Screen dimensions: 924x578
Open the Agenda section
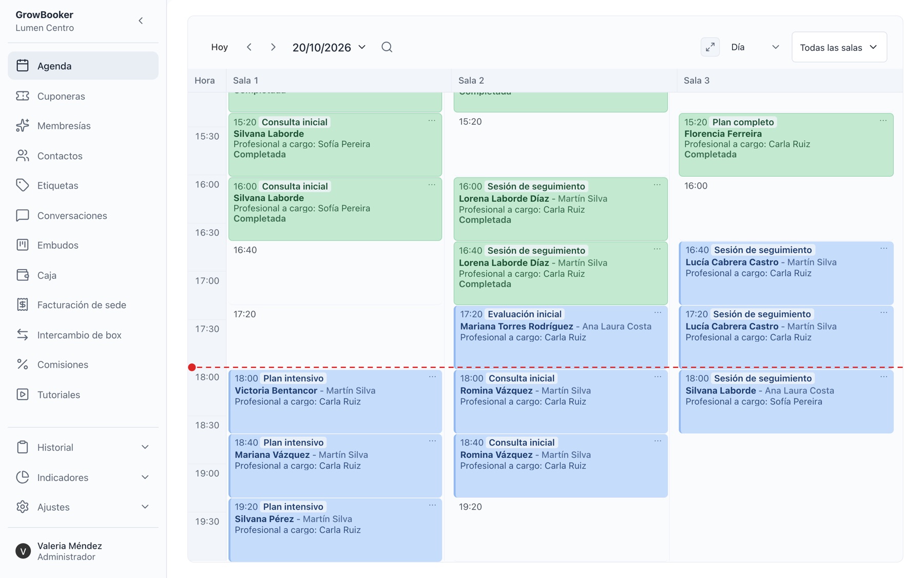click(x=83, y=66)
